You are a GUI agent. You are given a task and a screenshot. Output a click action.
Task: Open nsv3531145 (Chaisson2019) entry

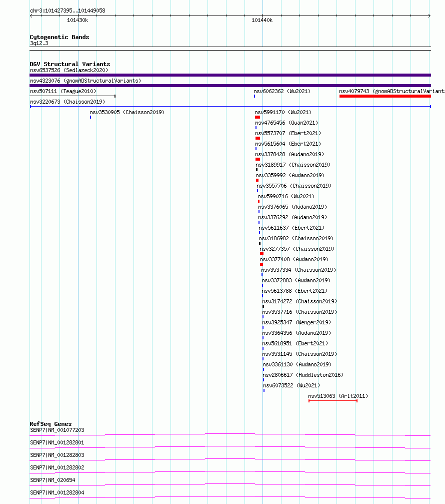coord(299,354)
